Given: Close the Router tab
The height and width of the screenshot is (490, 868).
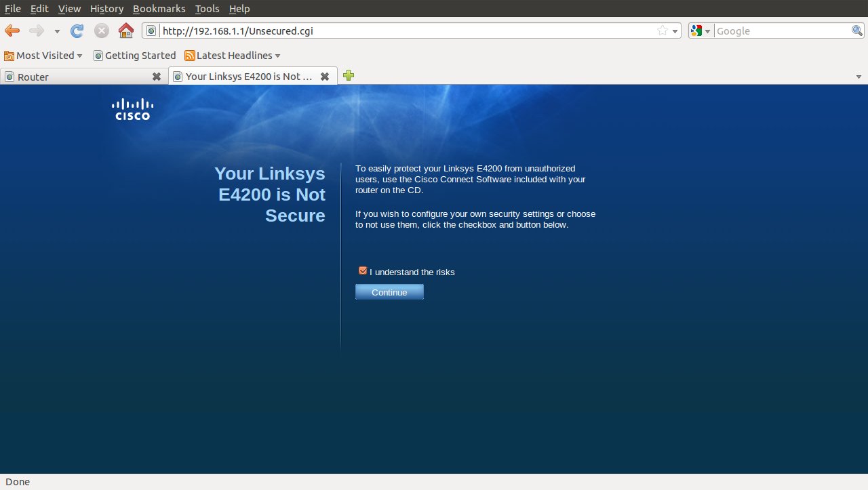Looking at the screenshot, I should click(x=157, y=77).
